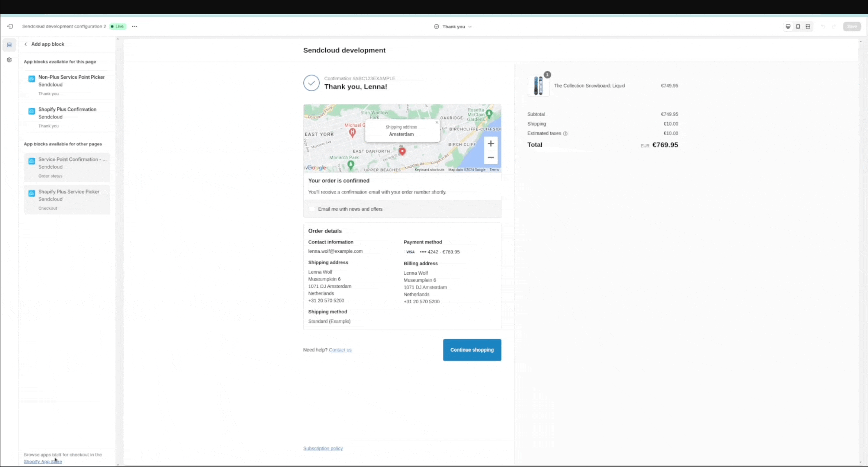Click the exit editor icon
Screen dimensions: 868x467
click(x=10, y=26)
